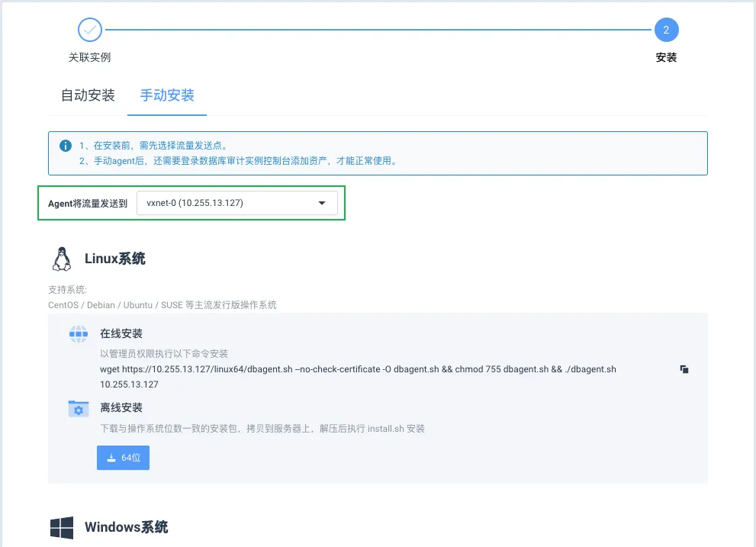Screen dimensions: 756x547
Task: Click the 离线安装 section title
Action: pos(121,407)
